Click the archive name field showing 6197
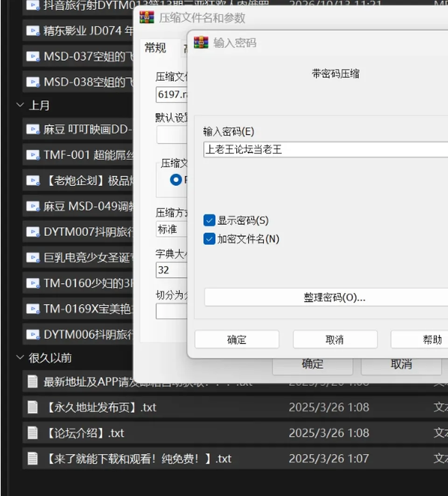This screenshot has width=448, height=496. click(171, 95)
